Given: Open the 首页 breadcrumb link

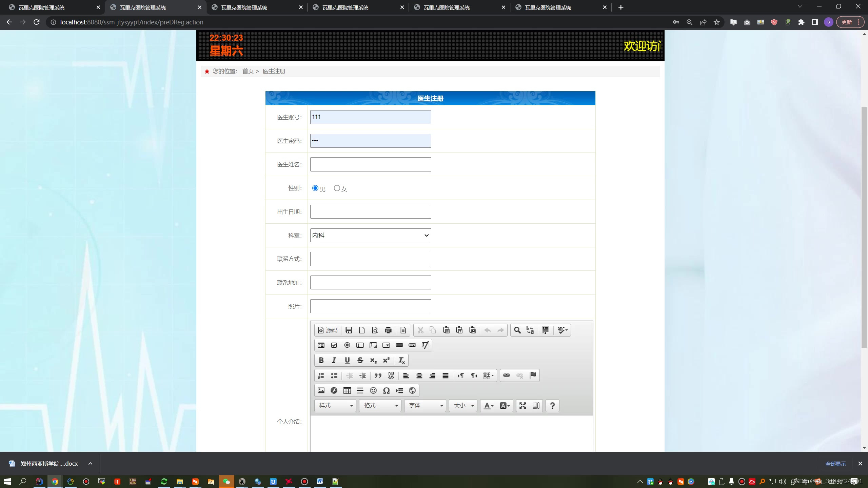Looking at the screenshot, I should [247, 71].
